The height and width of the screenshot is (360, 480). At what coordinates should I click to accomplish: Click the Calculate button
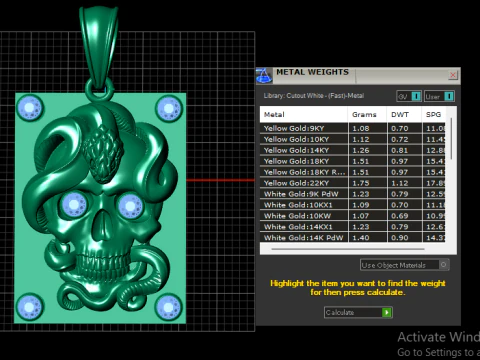[x=358, y=312]
